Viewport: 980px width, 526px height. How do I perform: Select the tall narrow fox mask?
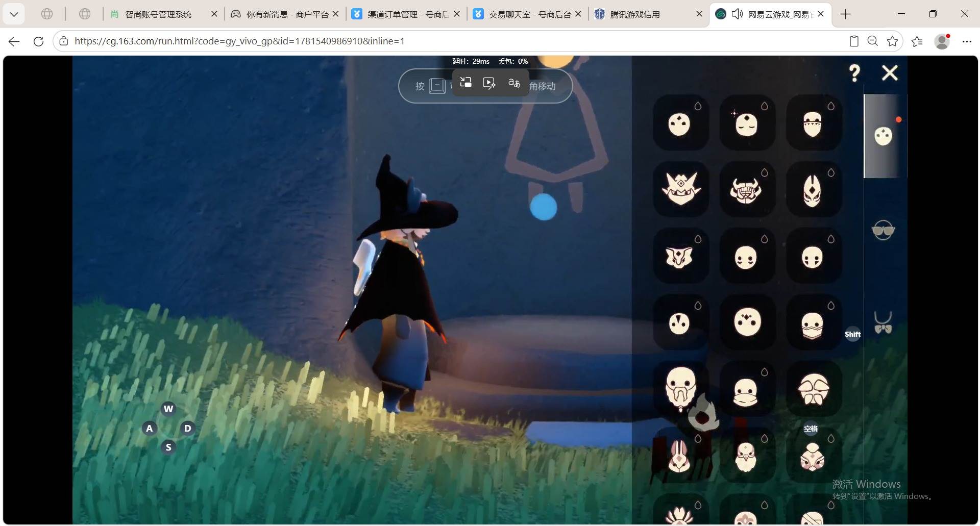coord(814,189)
